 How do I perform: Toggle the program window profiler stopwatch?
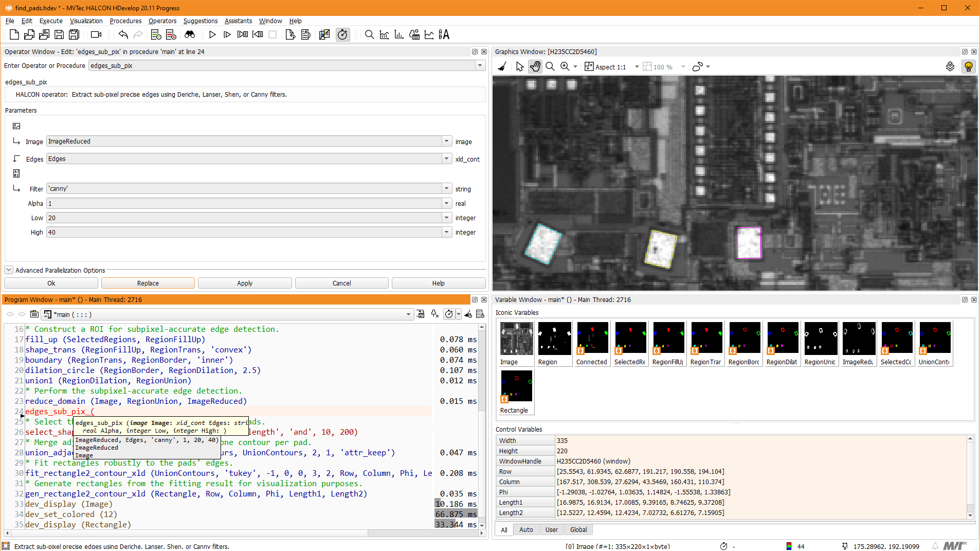pyautogui.click(x=449, y=314)
